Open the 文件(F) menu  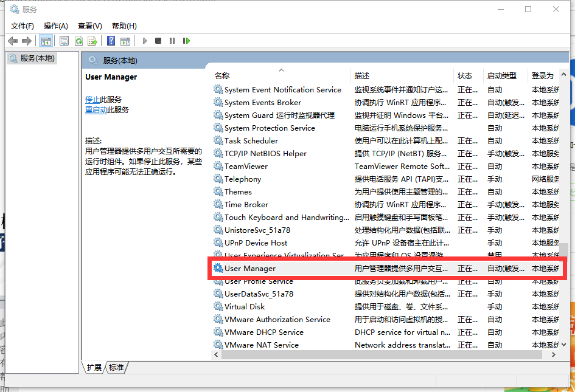(x=23, y=26)
